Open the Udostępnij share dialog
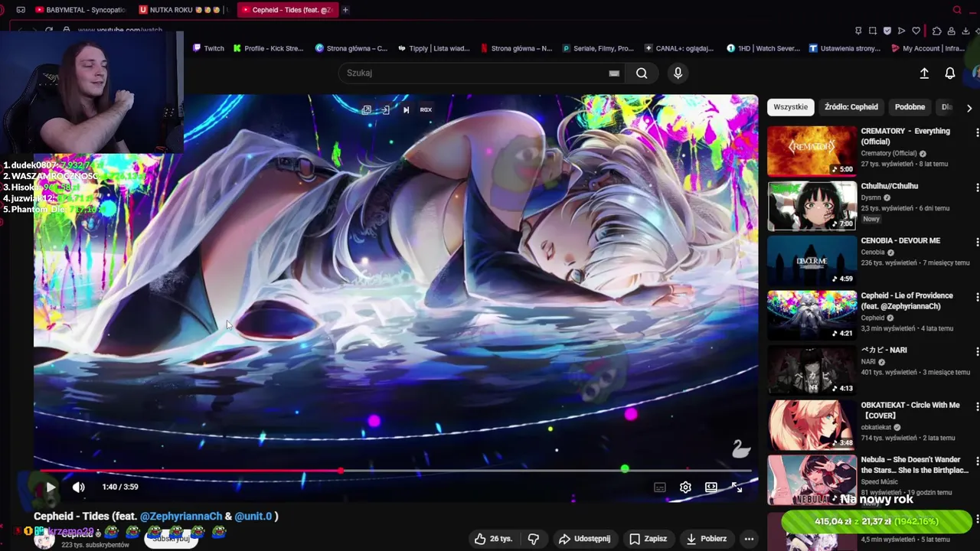Image resolution: width=980 pixels, height=551 pixels. (584, 539)
